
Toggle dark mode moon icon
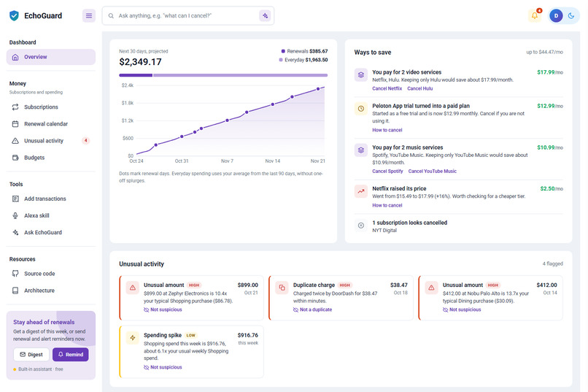[571, 16]
